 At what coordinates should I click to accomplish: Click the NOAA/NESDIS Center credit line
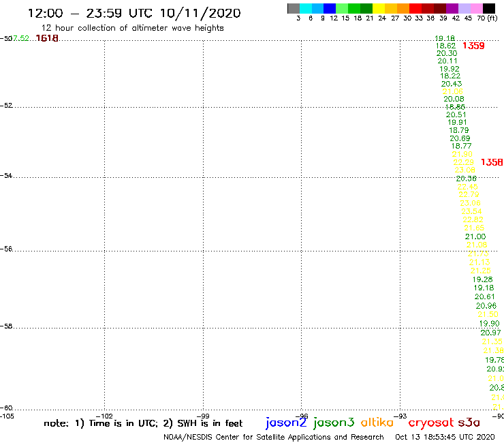coord(274,438)
